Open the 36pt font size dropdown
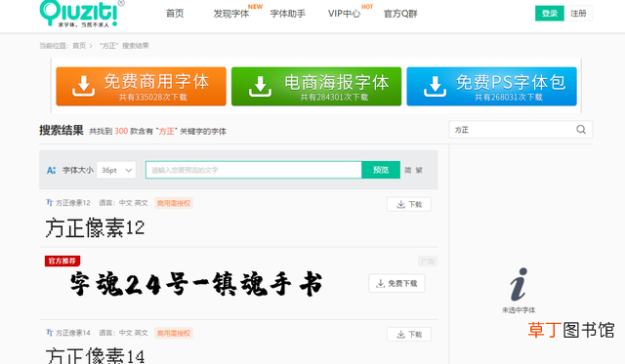The height and width of the screenshot is (364, 625). point(116,170)
